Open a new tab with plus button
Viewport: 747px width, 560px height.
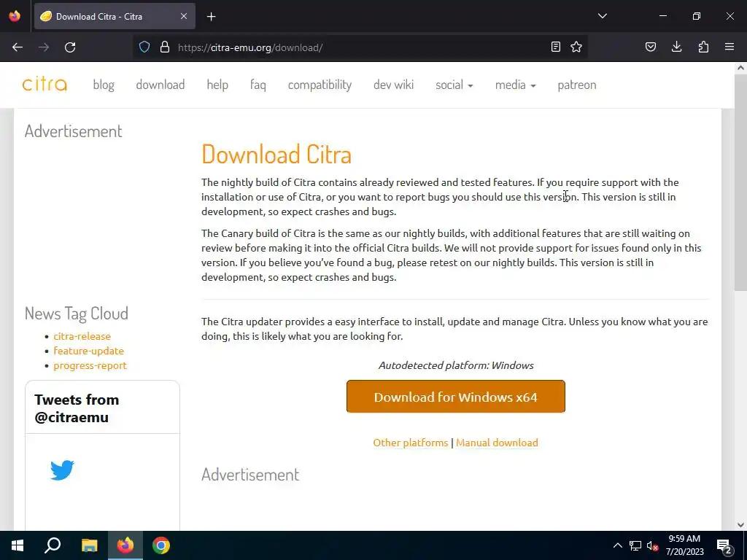212,17
